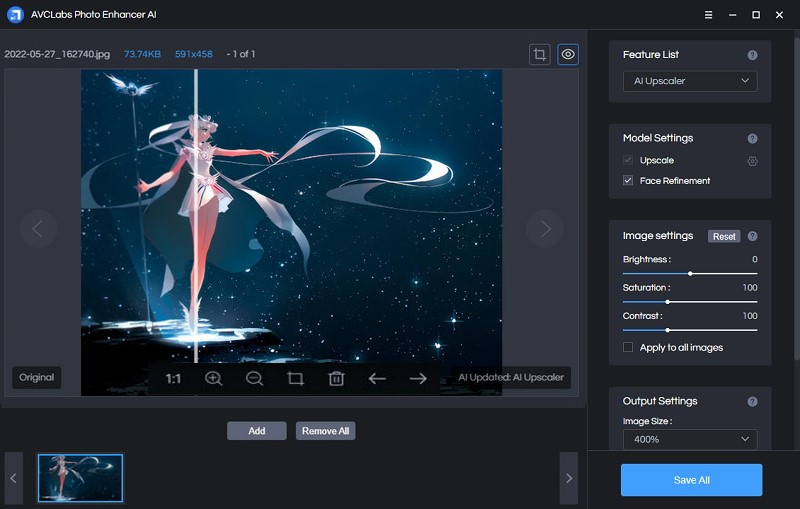Go to previous image with left arrow
Screen dimensions: 800x509
[x=377, y=378]
